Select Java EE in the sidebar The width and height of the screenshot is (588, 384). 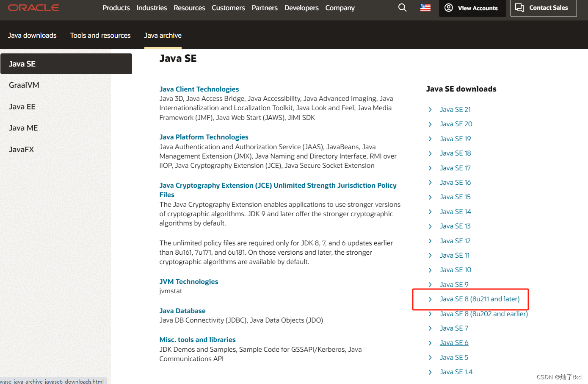[x=22, y=107]
